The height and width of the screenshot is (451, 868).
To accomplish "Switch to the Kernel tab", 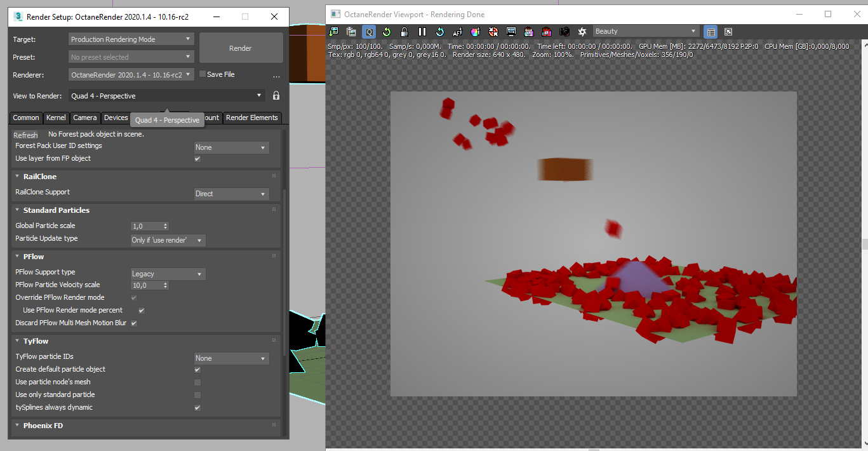I will (x=56, y=118).
